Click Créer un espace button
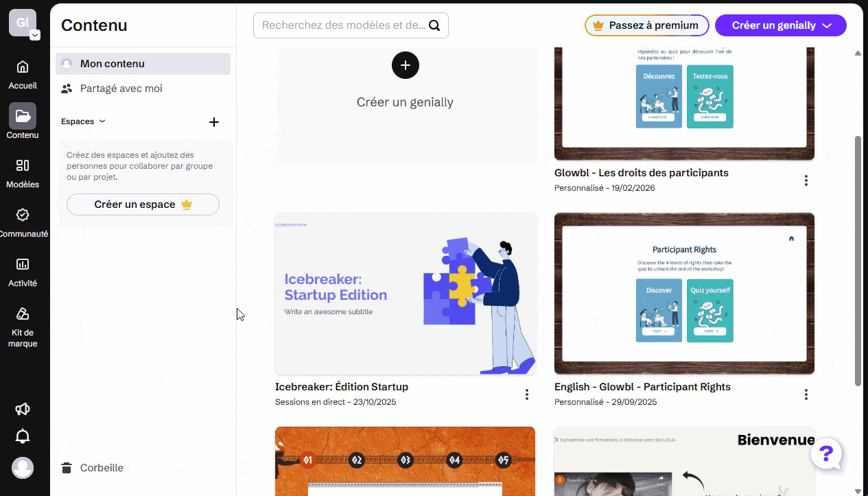This screenshot has height=496, width=868. (143, 204)
